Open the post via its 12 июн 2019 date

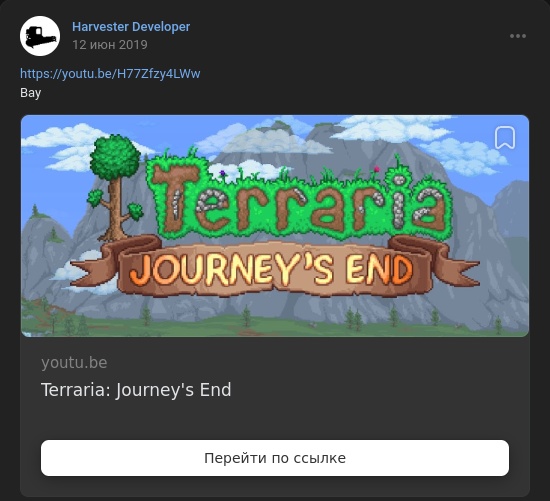110,45
